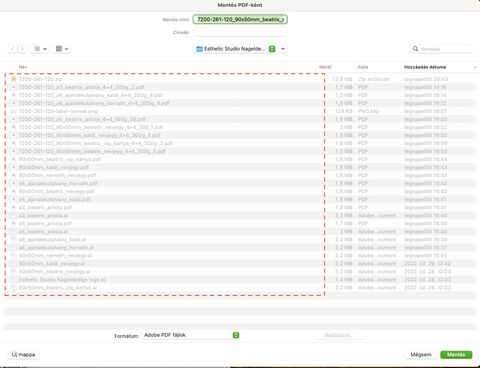
Task: Click PNG icon of 7200-261-120-label-normal.png
Action: click(x=13, y=111)
